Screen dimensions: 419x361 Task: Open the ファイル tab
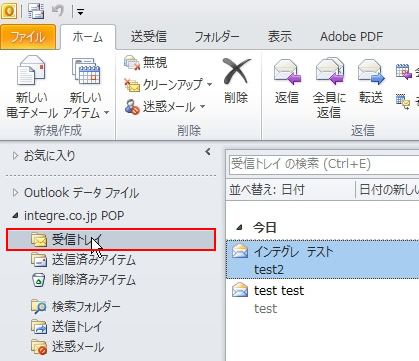(28, 37)
